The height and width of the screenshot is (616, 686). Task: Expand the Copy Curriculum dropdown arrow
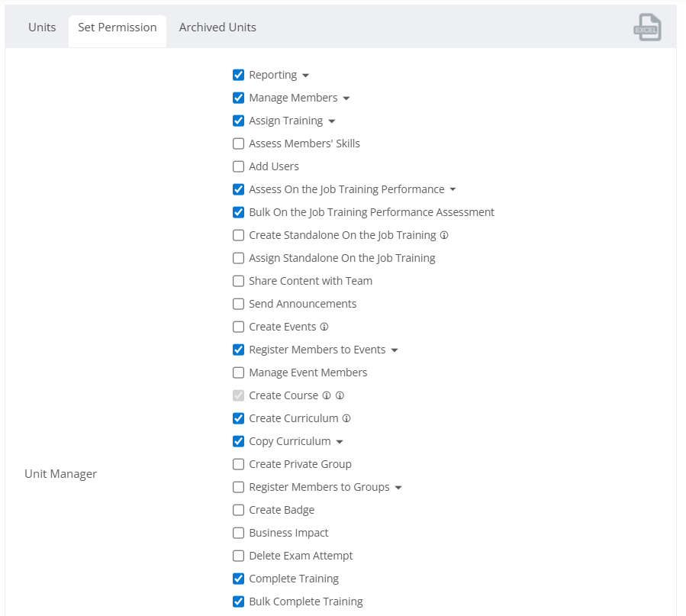coord(340,442)
